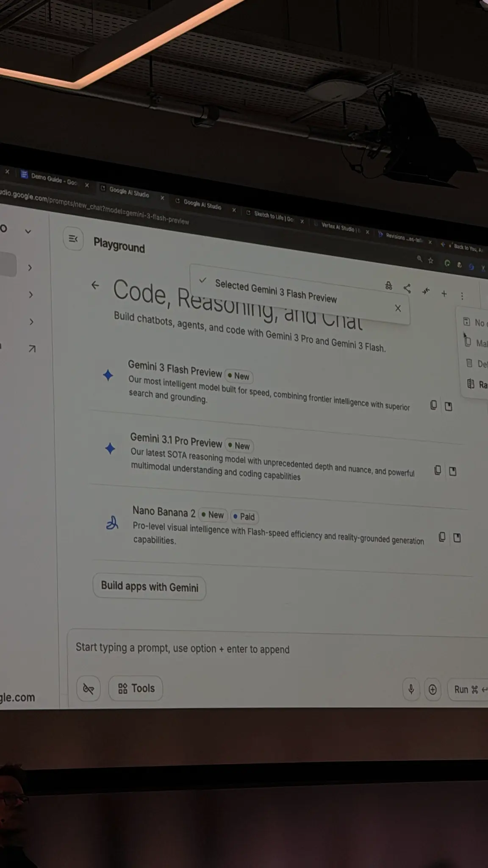
Task: Click the microphone icon in the prompt bar
Action: click(411, 689)
